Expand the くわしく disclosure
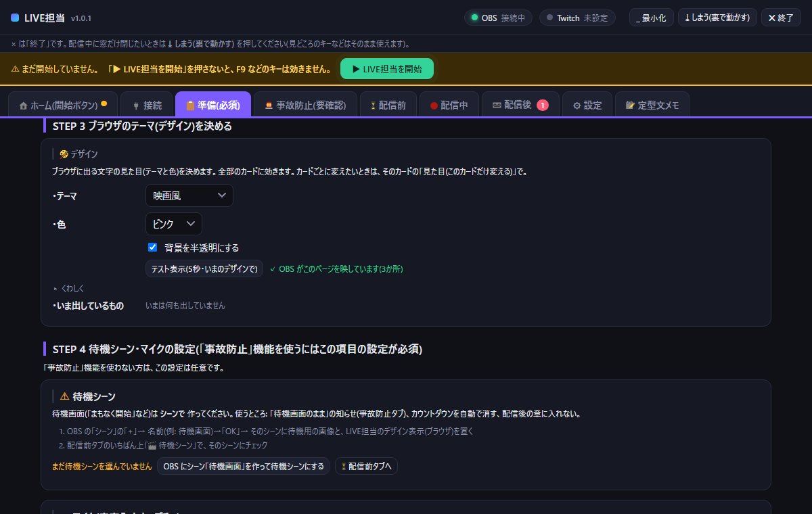This screenshot has height=514, width=812. 68,288
